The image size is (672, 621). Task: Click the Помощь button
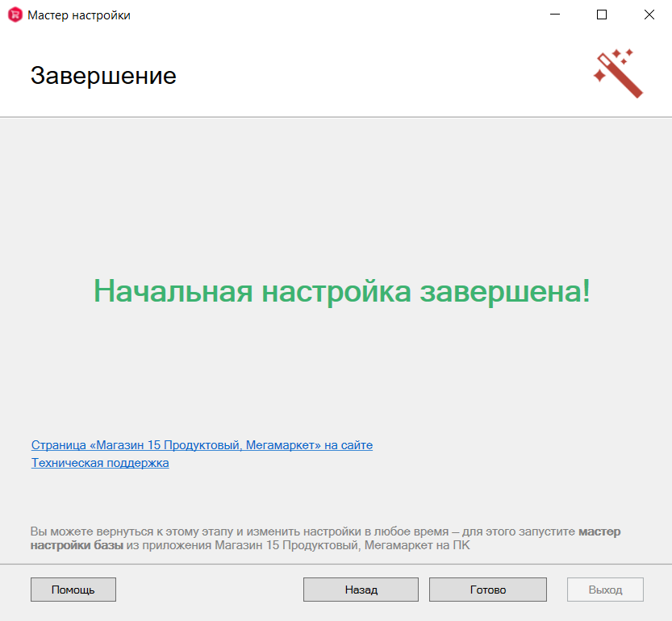(x=73, y=590)
